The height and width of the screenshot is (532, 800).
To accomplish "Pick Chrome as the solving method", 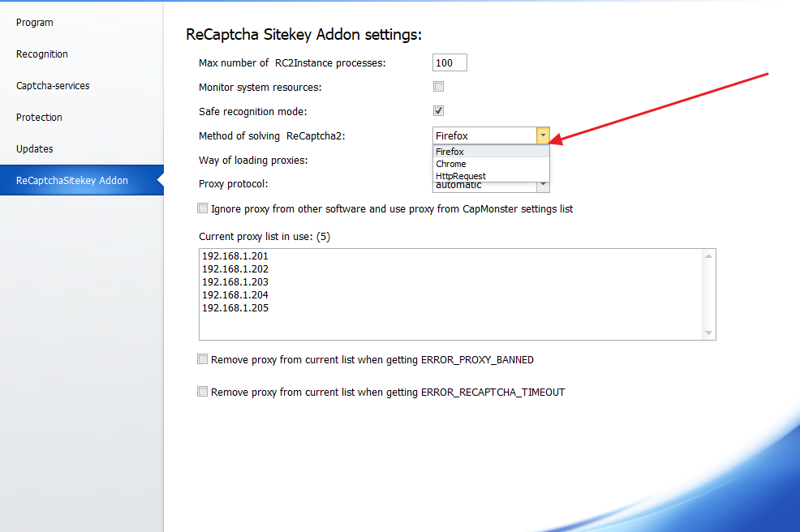I will (451, 164).
